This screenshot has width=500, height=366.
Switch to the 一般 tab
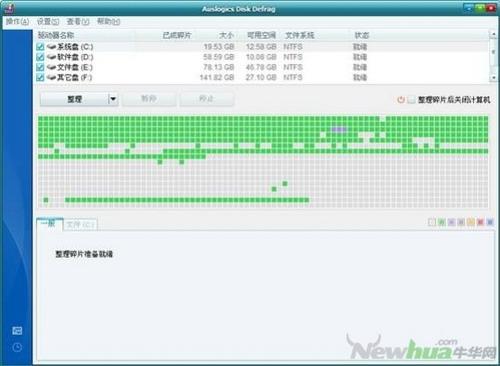click(x=50, y=224)
